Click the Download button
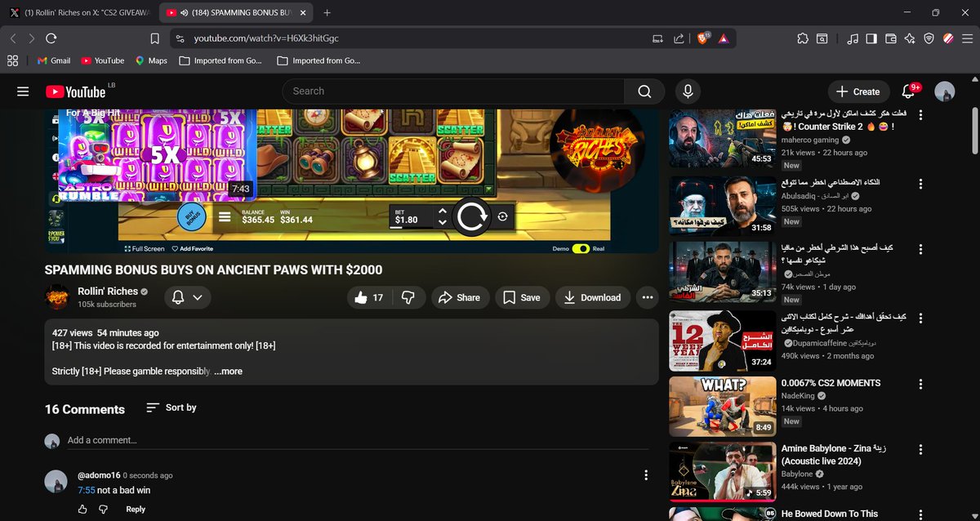The image size is (980, 521). tap(593, 298)
